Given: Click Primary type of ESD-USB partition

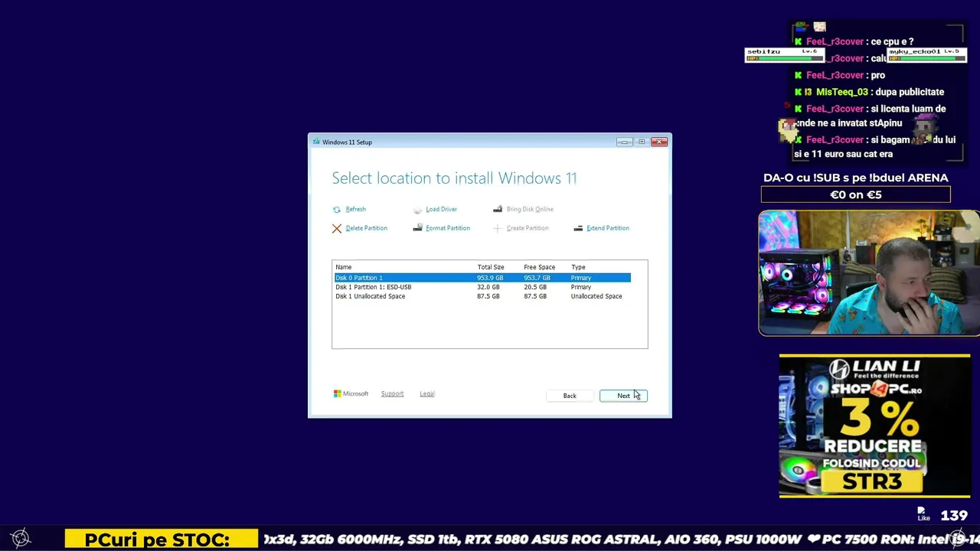Looking at the screenshot, I should [581, 287].
